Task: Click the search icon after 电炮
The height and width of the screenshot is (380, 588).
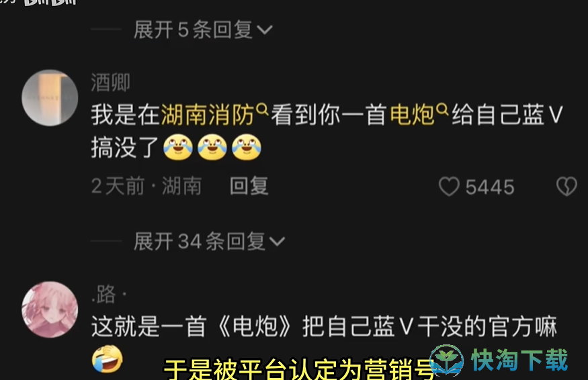Action: (442, 109)
